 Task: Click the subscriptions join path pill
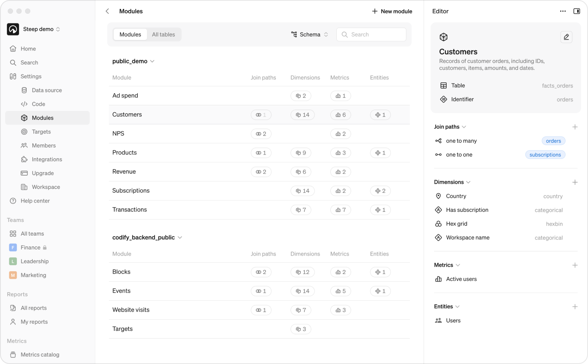tap(545, 154)
